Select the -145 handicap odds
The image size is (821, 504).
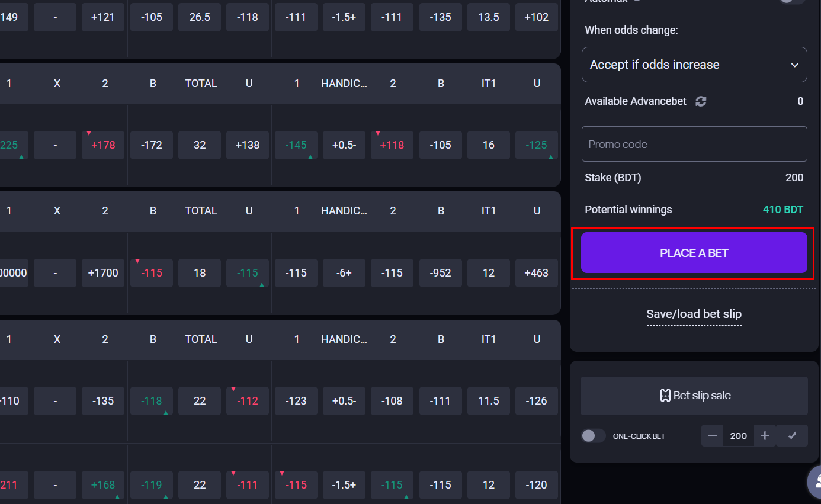tap(296, 145)
